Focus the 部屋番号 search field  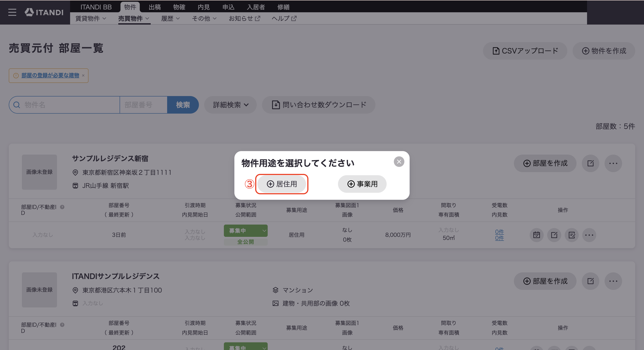[143, 105]
